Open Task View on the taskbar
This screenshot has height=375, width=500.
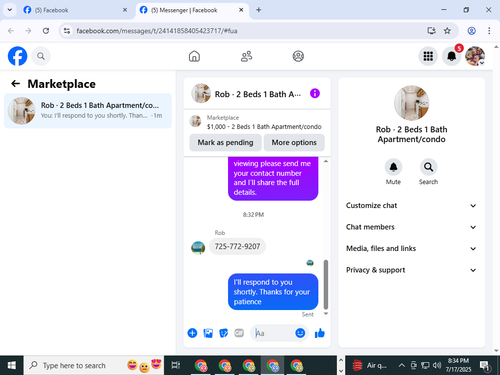176,366
